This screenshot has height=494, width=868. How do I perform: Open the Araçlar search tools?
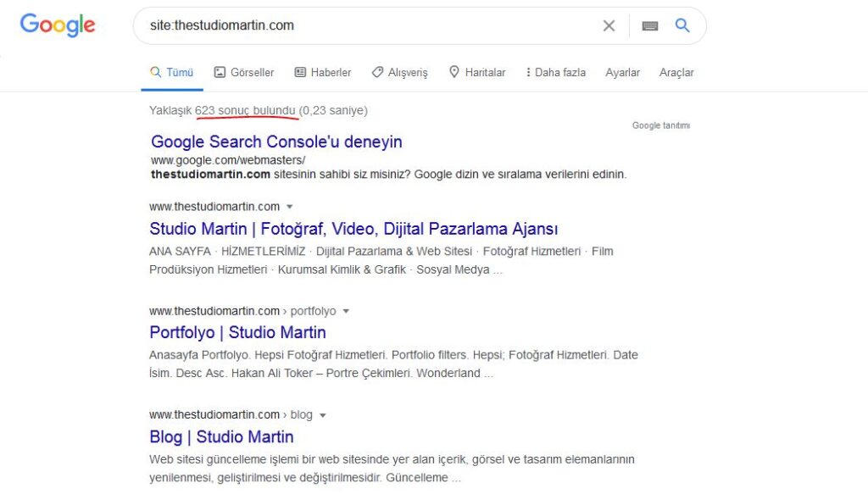coord(676,73)
